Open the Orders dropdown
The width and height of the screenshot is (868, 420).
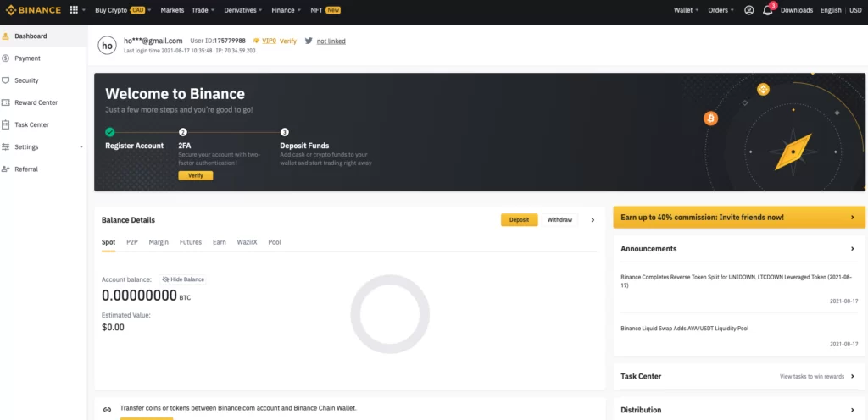tap(721, 10)
